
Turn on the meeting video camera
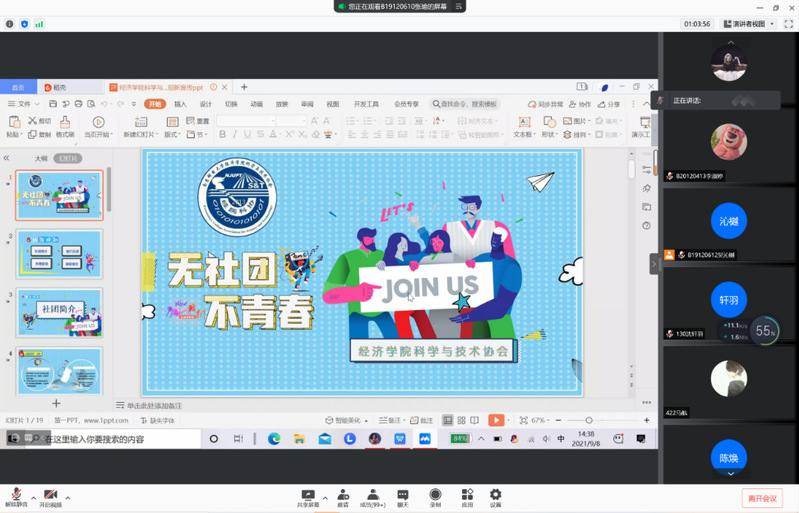tap(50, 496)
